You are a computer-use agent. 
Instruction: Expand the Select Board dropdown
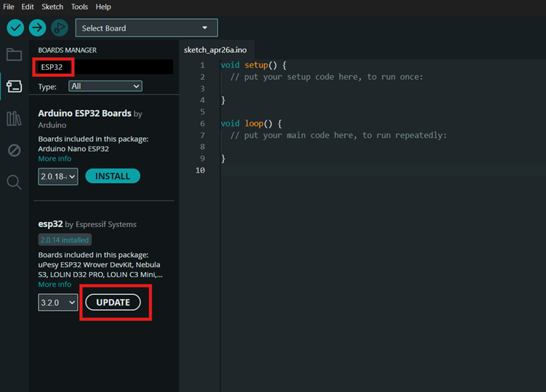tap(146, 28)
